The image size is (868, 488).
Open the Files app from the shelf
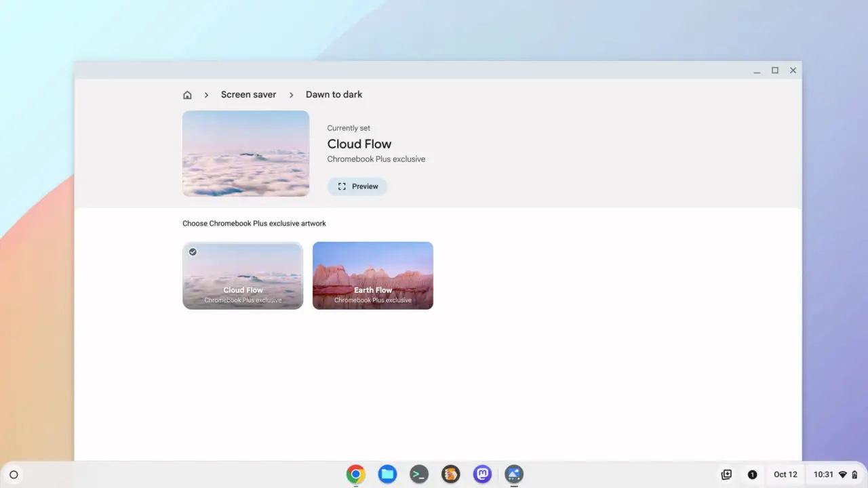pyautogui.click(x=387, y=474)
